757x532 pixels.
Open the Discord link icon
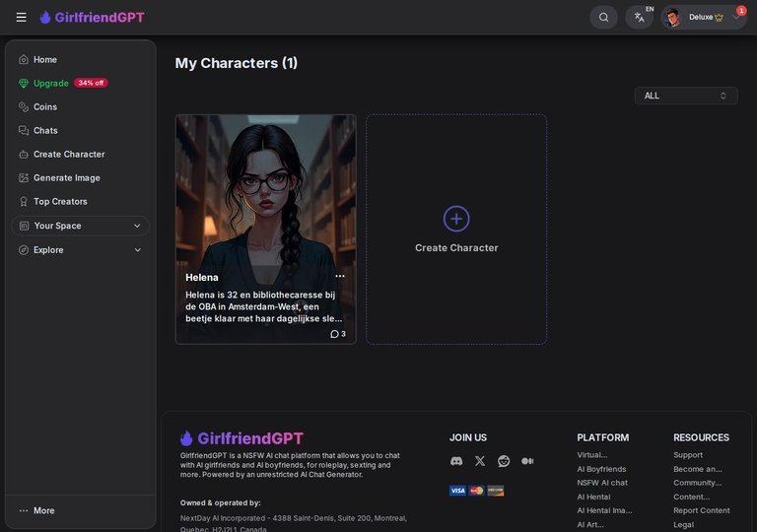[456, 461]
